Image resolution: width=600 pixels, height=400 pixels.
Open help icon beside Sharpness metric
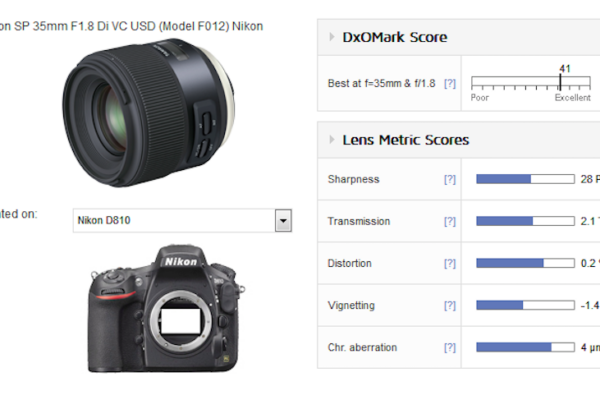click(x=450, y=179)
